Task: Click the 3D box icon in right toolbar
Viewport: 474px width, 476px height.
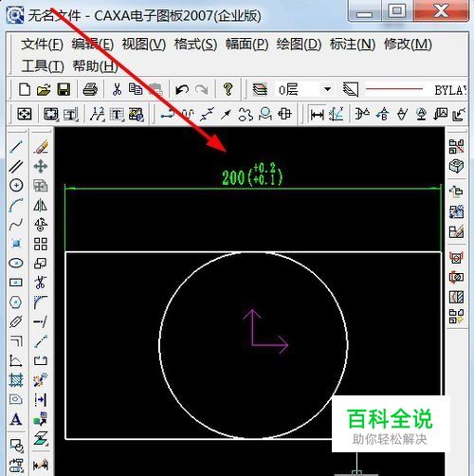Action: (x=456, y=166)
